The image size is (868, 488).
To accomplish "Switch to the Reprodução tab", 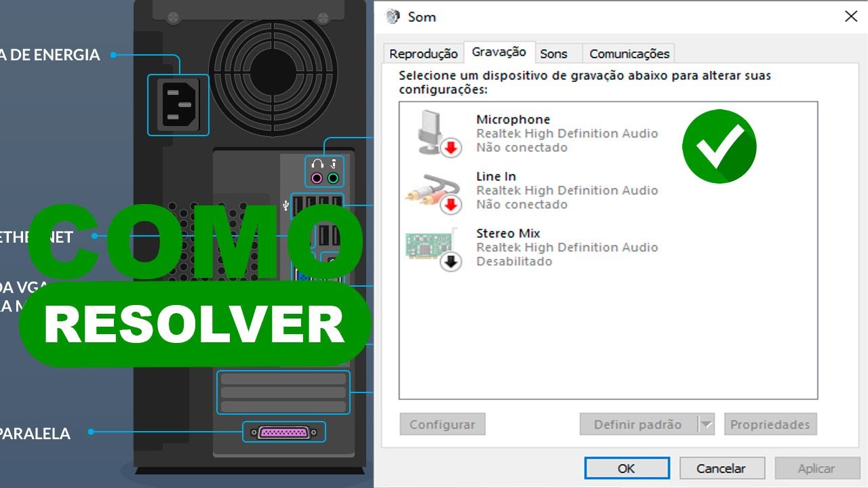I will pyautogui.click(x=424, y=54).
